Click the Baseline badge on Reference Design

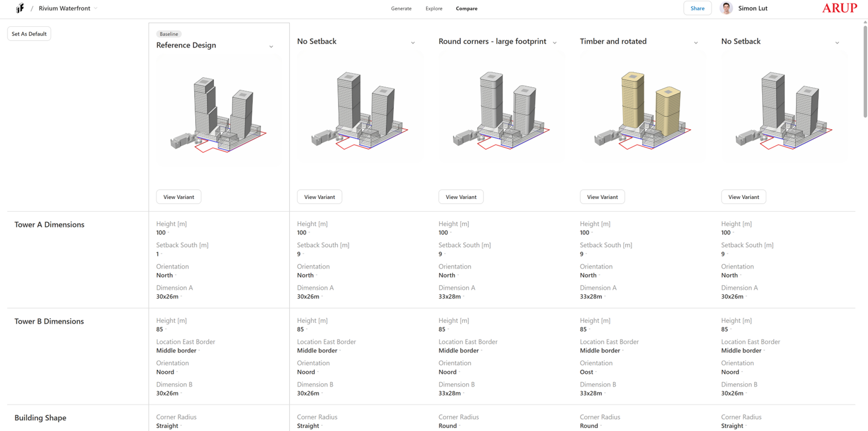(x=168, y=34)
